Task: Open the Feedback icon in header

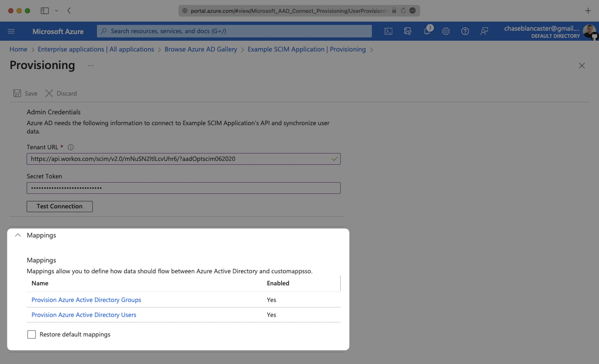Action: click(484, 31)
